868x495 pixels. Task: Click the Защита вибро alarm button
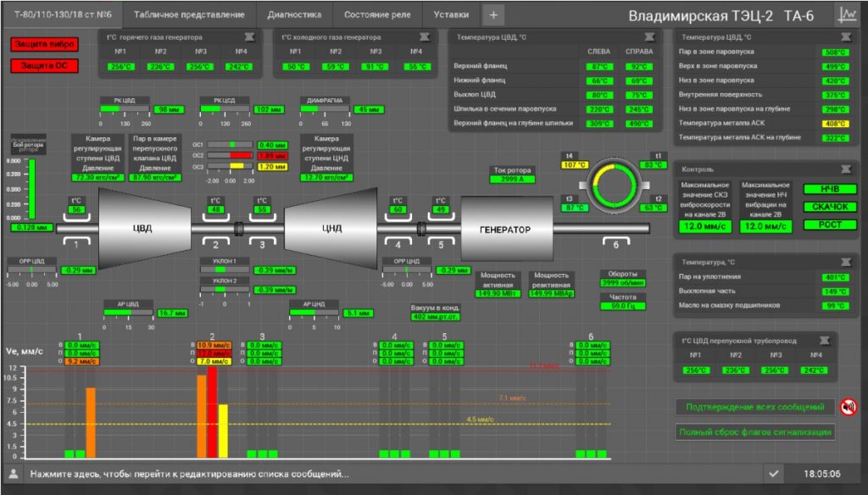[45, 44]
